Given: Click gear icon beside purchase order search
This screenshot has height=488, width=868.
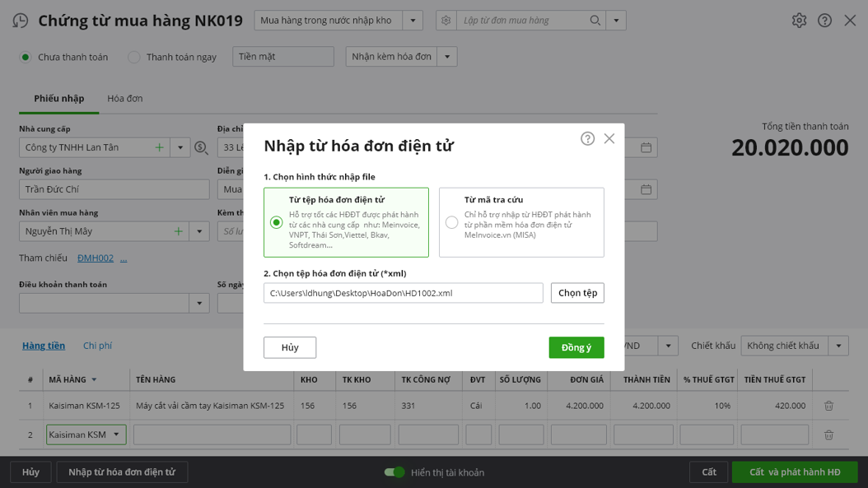Looking at the screenshot, I should (x=446, y=21).
